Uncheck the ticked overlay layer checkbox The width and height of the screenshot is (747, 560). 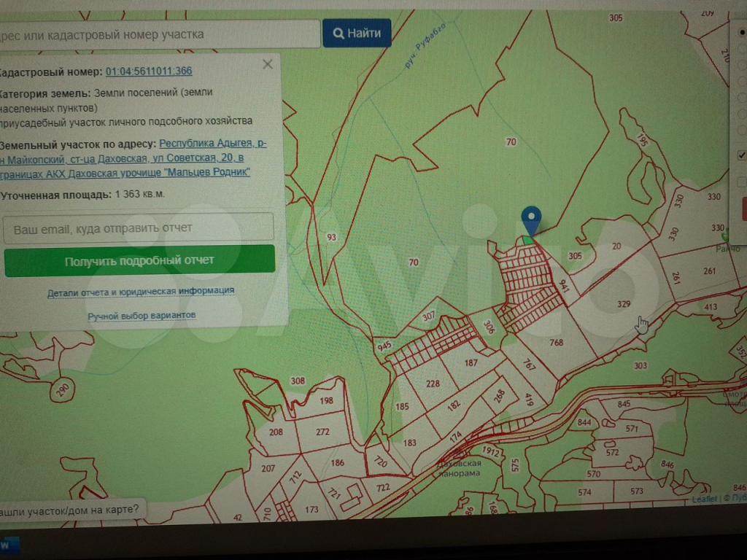pyautogui.click(x=742, y=155)
